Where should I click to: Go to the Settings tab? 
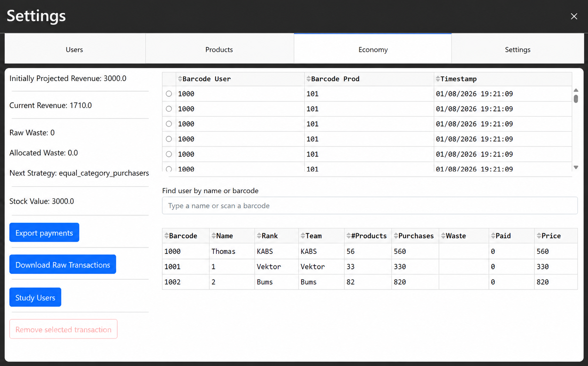click(518, 49)
